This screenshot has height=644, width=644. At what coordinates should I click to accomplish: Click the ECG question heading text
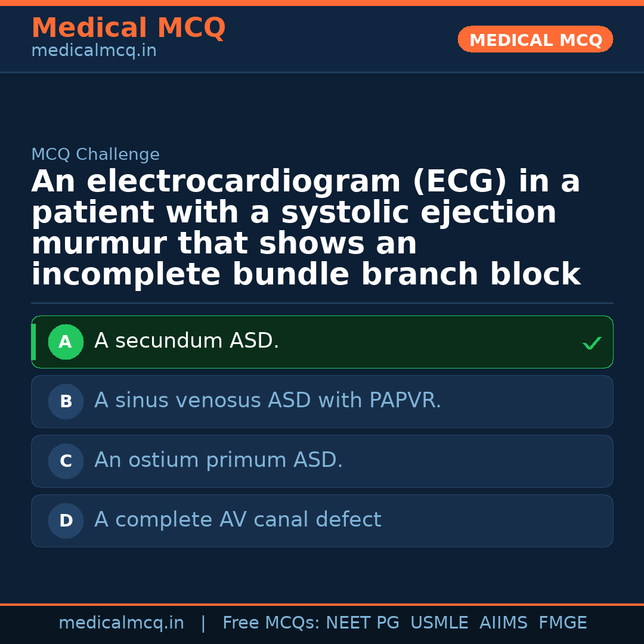tap(305, 228)
